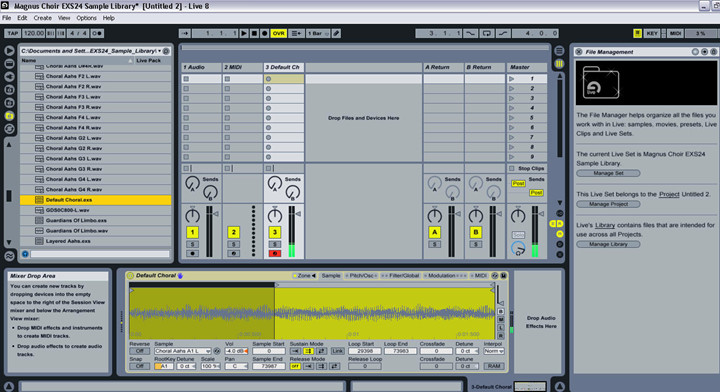The width and height of the screenshot is (720, 392).
Task: Open the Hot-Swap browser sidebar icon
Action: click(9, 129)
